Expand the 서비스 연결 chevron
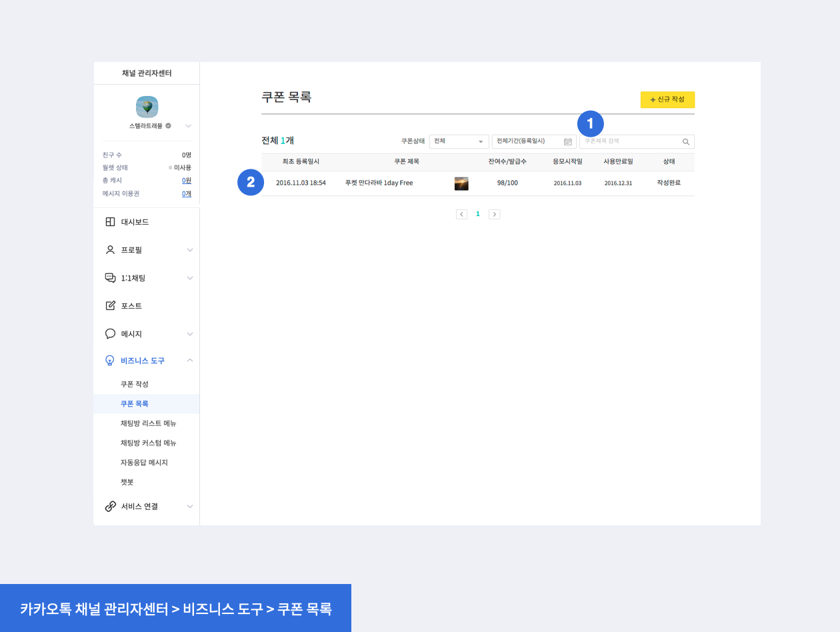Screen dimensions: 840x632 190,507
